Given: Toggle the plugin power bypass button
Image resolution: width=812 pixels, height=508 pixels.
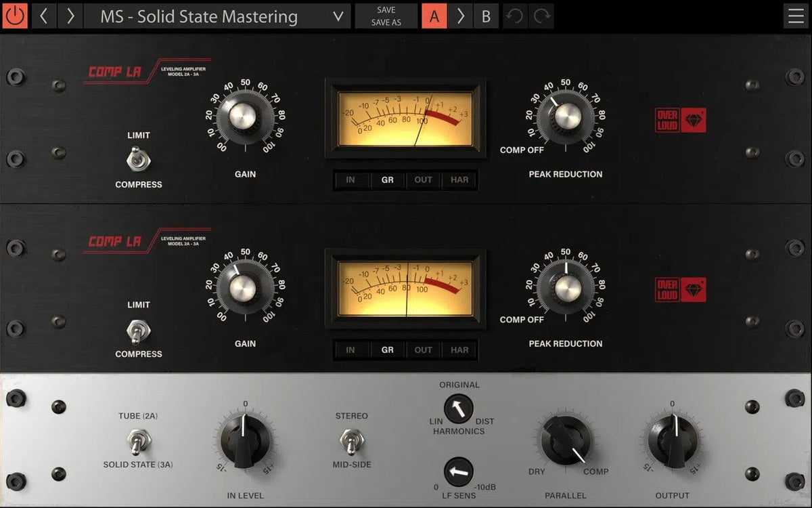Looking at the screenshot, I should [x=15, y=16].
